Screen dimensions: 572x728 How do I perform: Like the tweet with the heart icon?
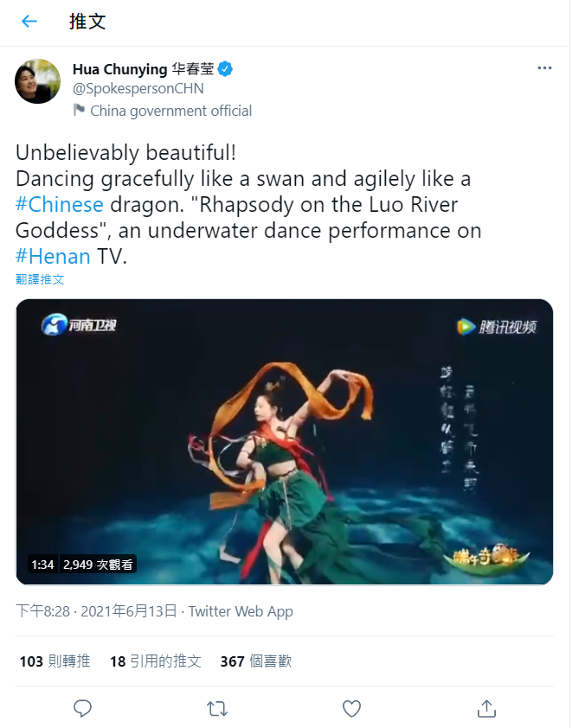pyautogui.click(x=351, y=707)
